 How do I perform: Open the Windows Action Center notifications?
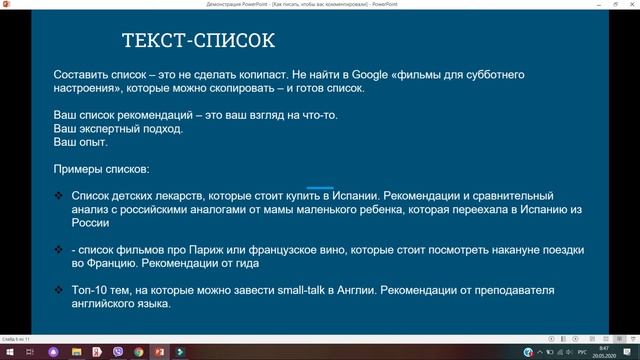coord(627,352)
